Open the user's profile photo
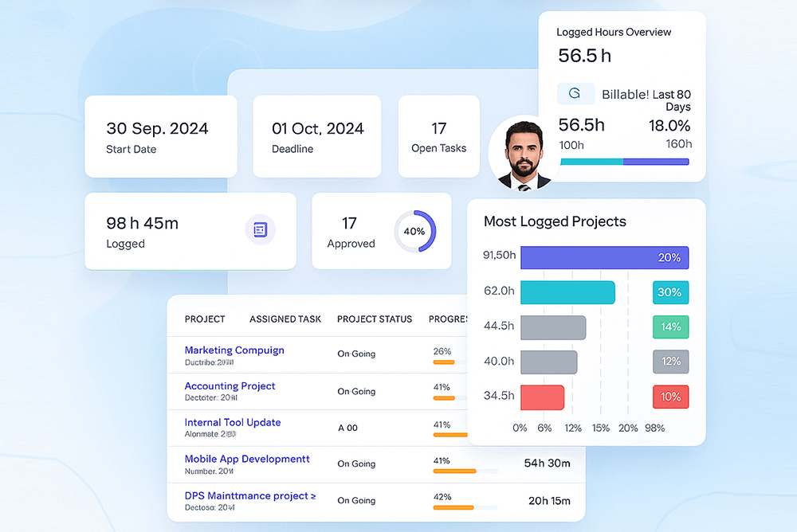This screenshot has width=797, height=532. [524, 154]
